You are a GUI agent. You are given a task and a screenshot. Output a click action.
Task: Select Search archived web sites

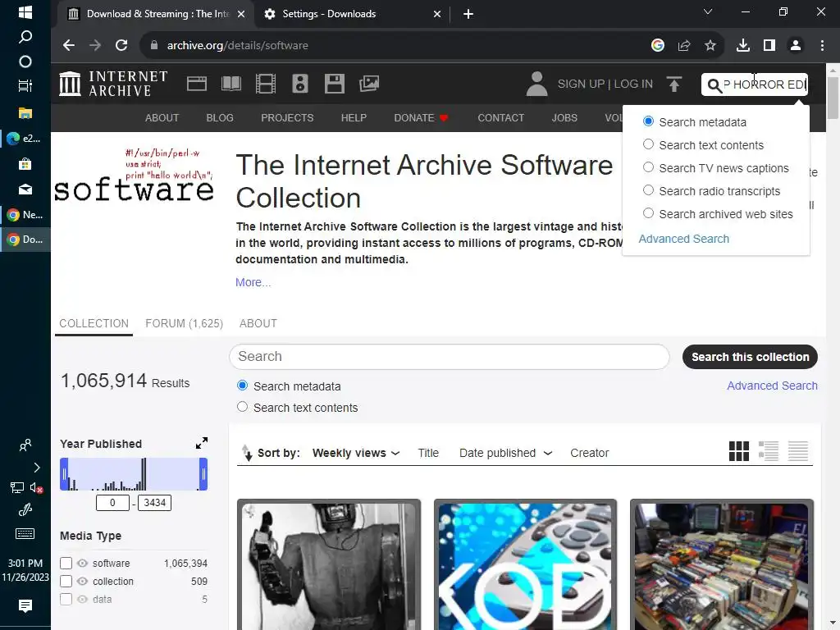[x=648, y=213]
